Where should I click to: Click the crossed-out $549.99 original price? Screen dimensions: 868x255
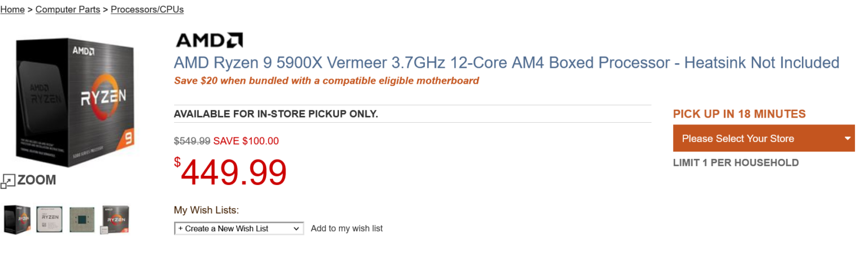(192, 141)
